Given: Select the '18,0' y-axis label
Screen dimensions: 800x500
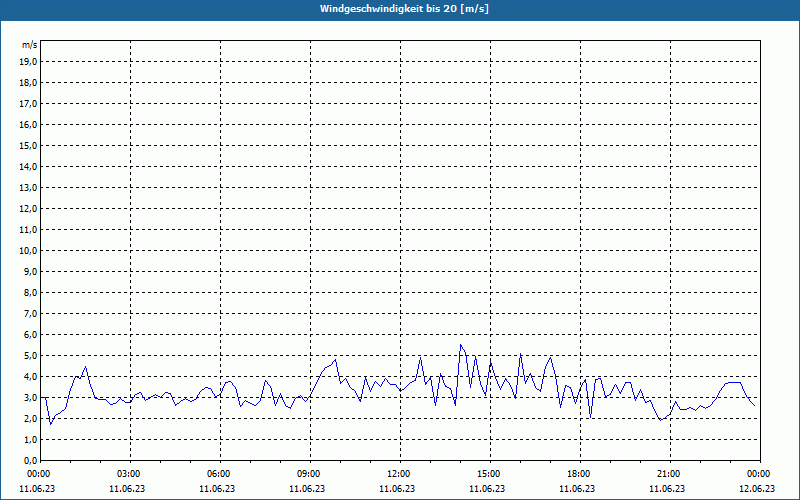Looking at the screenshot, I should point(28,83).
